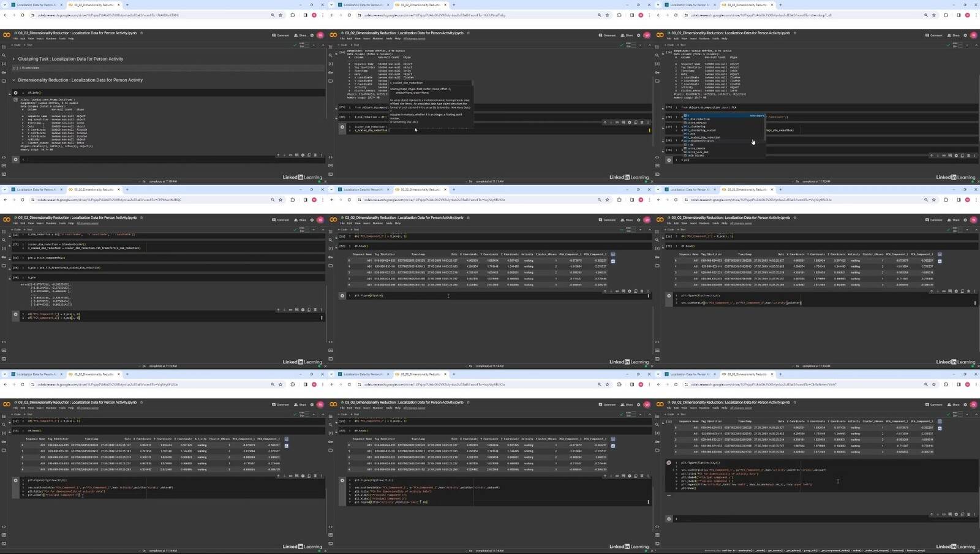Viewport: 980px width, 554px height.
Task: Delete cell via trash icon in top-middle notebook
Action: pos(641,122)
